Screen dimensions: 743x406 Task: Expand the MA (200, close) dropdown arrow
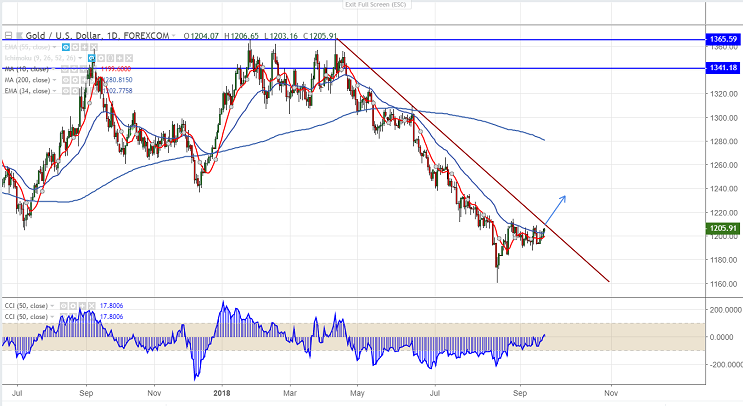[54, 80]
